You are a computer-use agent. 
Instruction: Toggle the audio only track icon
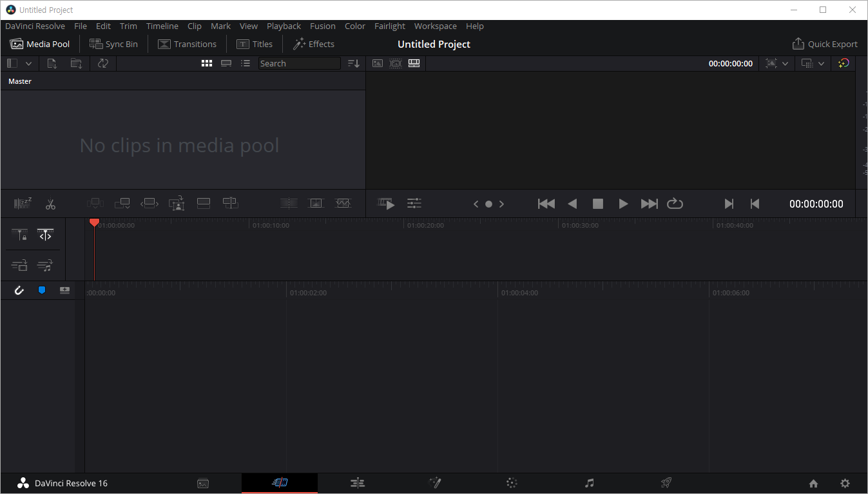click(x=45, y=265)
